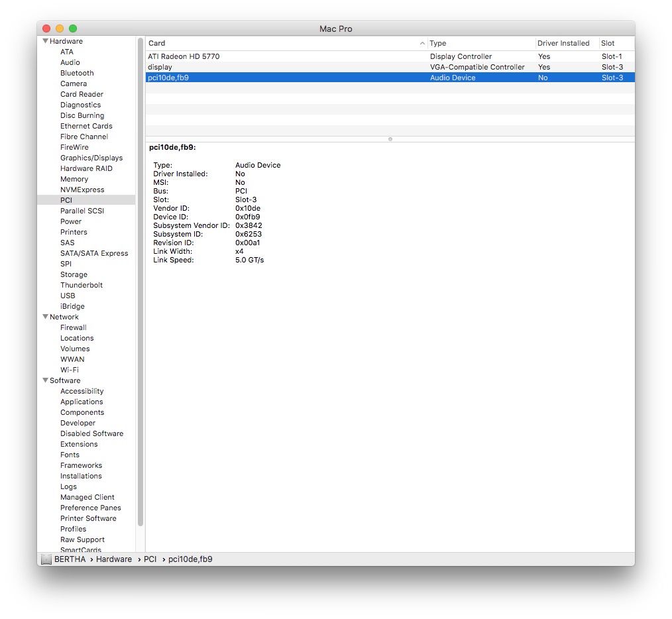Image resolution: width=672 pixels, height=619 pixels.
Task: Select NVMExpress in the sidebar
Action: point(82,190)
